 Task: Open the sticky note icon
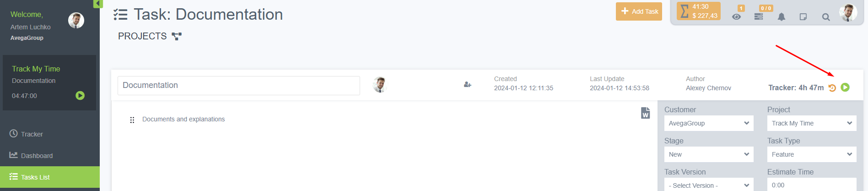tap(803, 17)
